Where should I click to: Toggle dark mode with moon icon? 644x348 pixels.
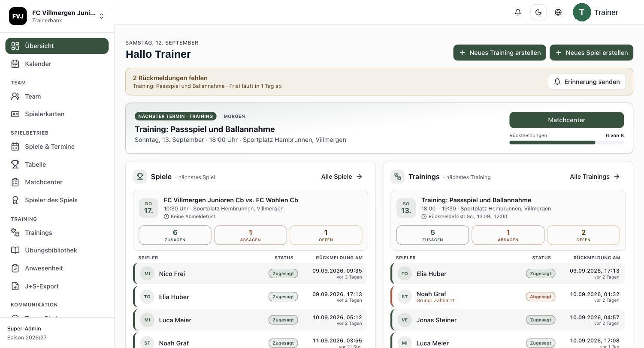pyautogui.click(x=538, y=12)
